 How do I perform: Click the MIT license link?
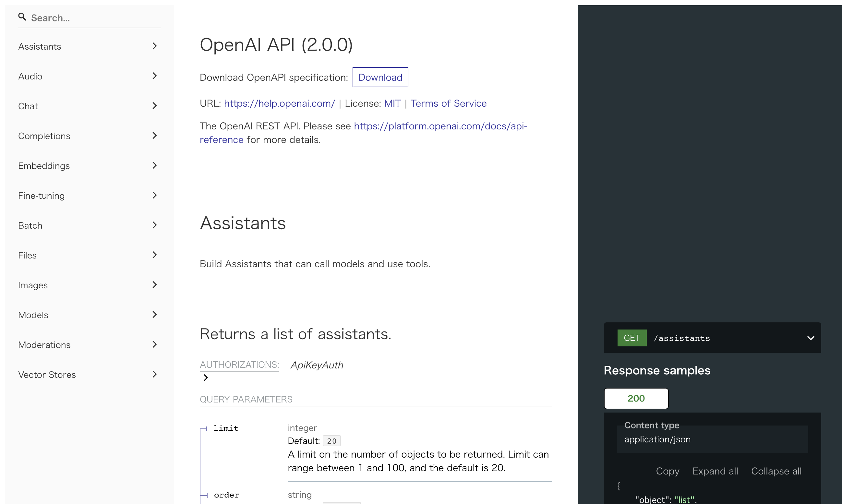[x=392, y=103]
